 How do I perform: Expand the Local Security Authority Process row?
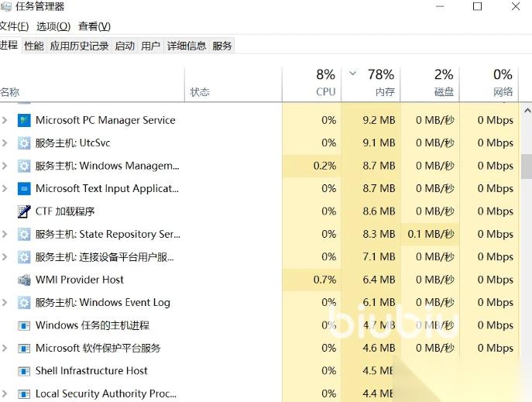pos(5,393)
